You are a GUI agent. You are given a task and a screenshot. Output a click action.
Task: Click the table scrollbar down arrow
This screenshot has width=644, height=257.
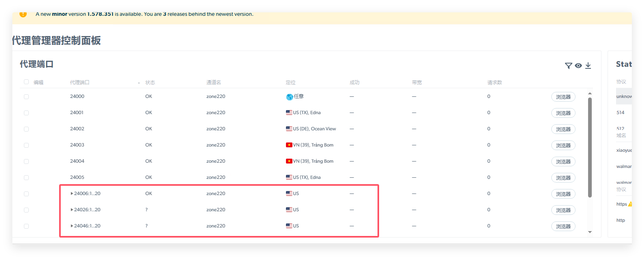click(x=590, y=232)
